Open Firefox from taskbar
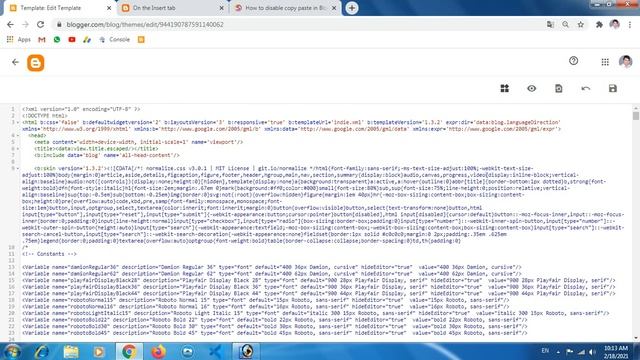Image resolution: width=640 pixels, height=360 pixels. [158, 351]
